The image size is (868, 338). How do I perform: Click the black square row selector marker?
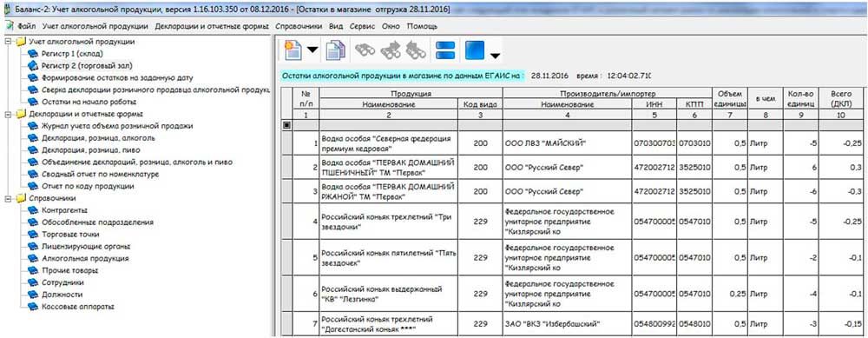286,126
